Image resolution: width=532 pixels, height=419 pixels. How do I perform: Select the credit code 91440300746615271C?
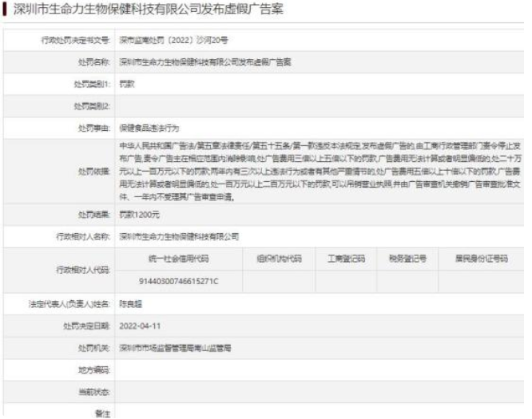(178, 282)
